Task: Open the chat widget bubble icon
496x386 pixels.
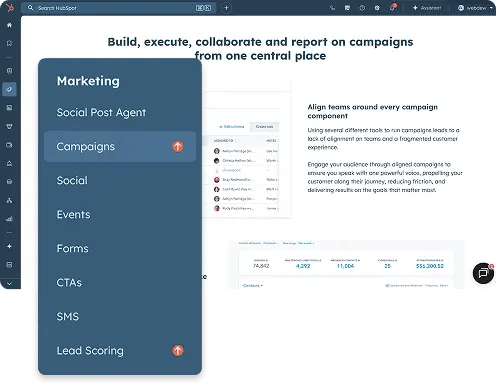Action: (x=483, y=273)
